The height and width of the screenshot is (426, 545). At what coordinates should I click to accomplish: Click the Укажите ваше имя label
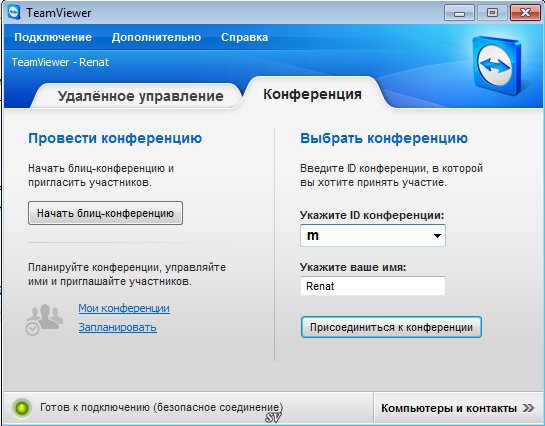[353, 267]
